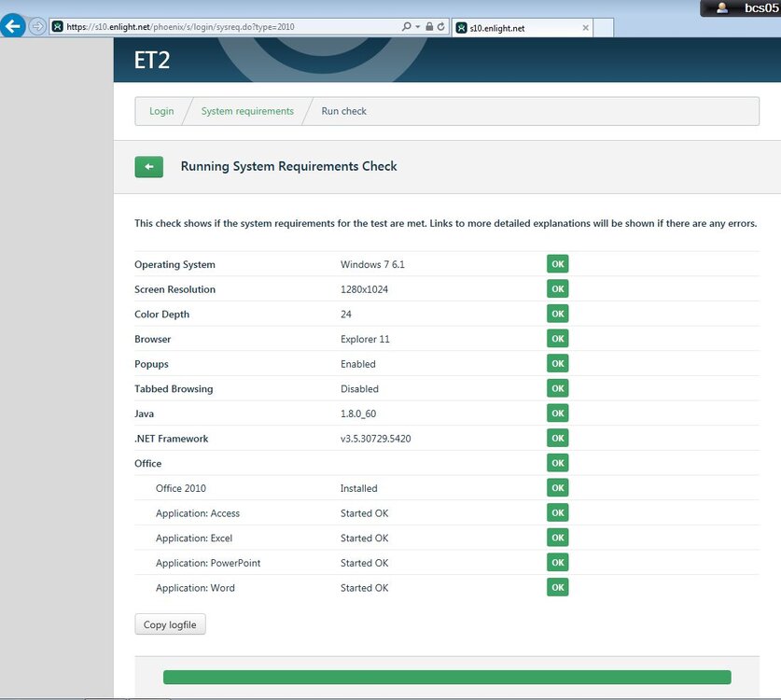Click the site favicon in the address bar
781x700 pixels.
pyautogui.click(x=57, y=26)
